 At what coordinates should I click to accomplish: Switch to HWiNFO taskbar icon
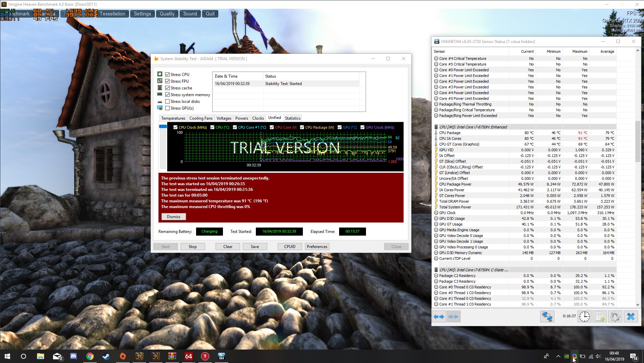pos(221,356)
